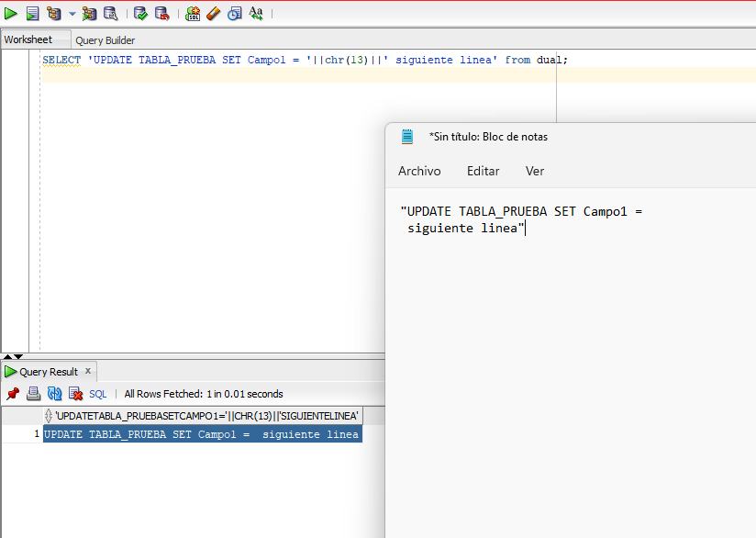
Task: Commit changes with the database checkmark icon
Action: click(140, 13)
